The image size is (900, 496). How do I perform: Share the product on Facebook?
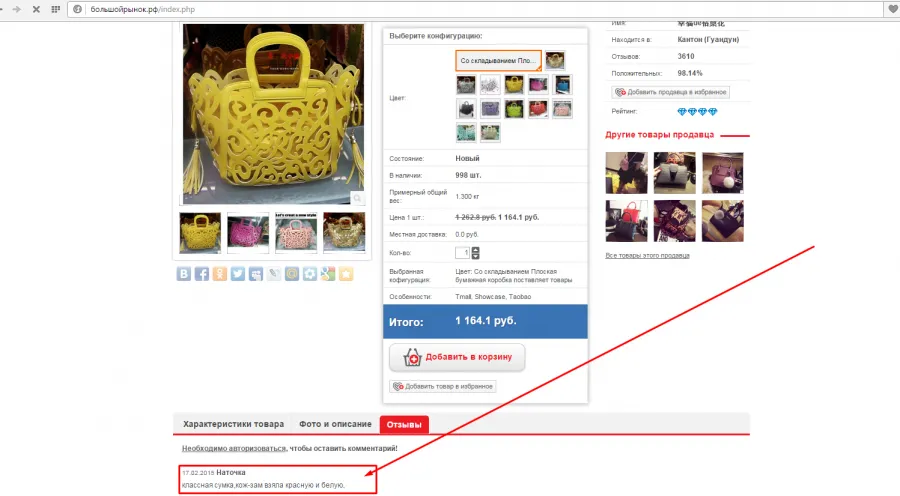tap(201, 274)
